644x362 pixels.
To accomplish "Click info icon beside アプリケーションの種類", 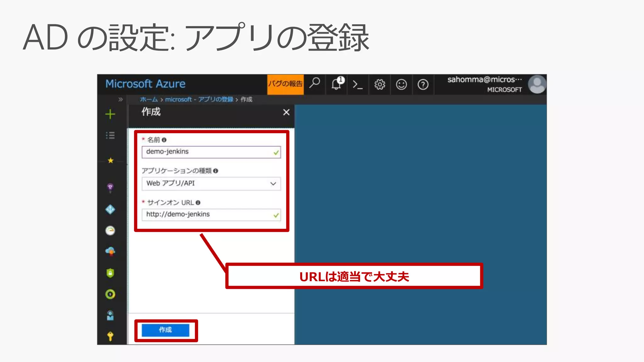I will [216, 171].
